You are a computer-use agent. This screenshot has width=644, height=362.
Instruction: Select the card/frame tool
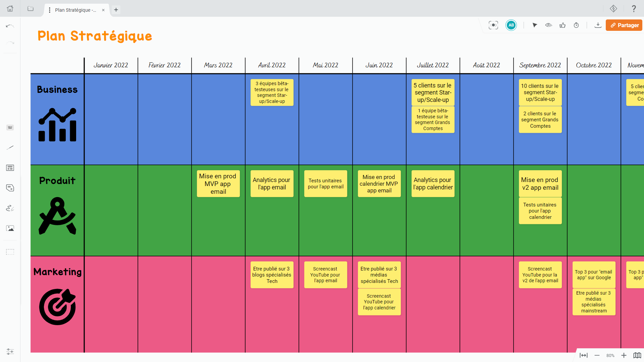(10, 168)
